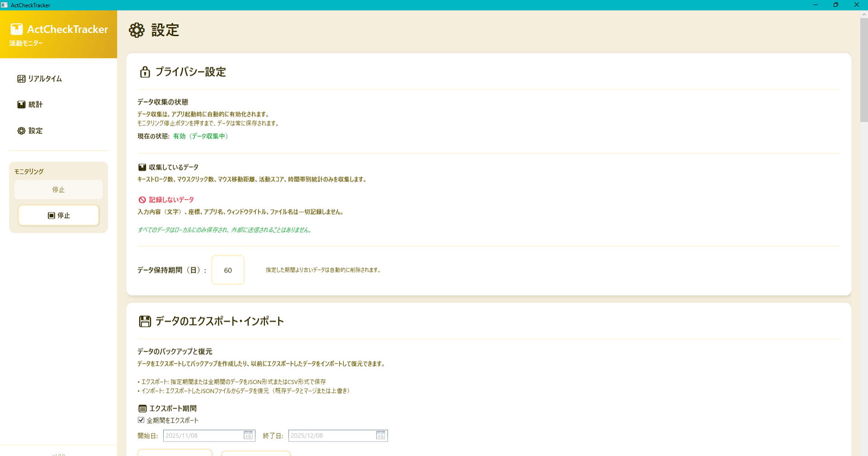This screenshot has width=868, height=456.
Task: Click the データ保持期間 field showing 60
Action: coord(227,270)
